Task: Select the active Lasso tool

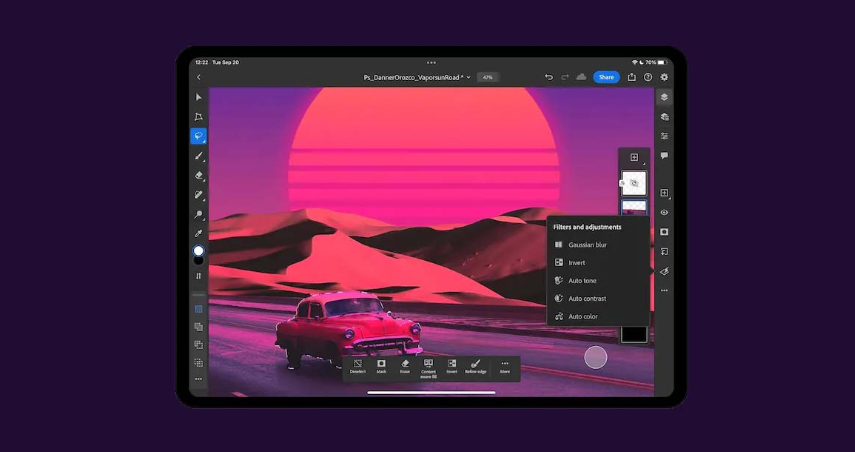Action: tap(198, 136)
